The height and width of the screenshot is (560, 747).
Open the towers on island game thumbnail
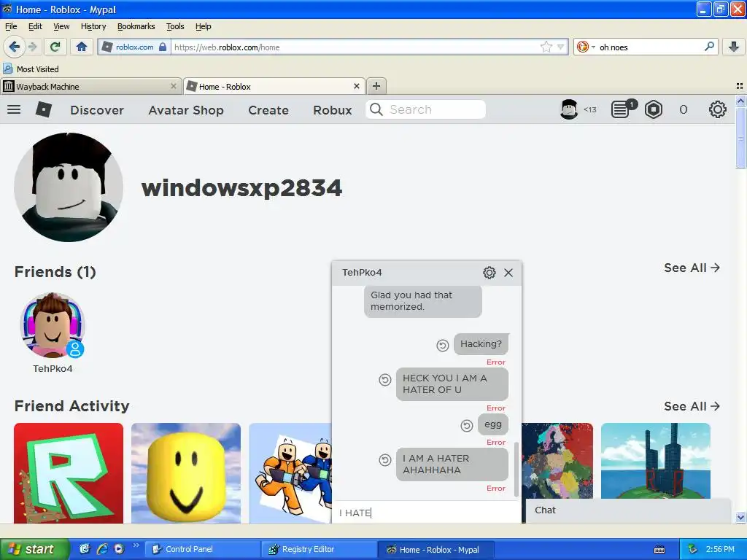click(x=656, y=462)
